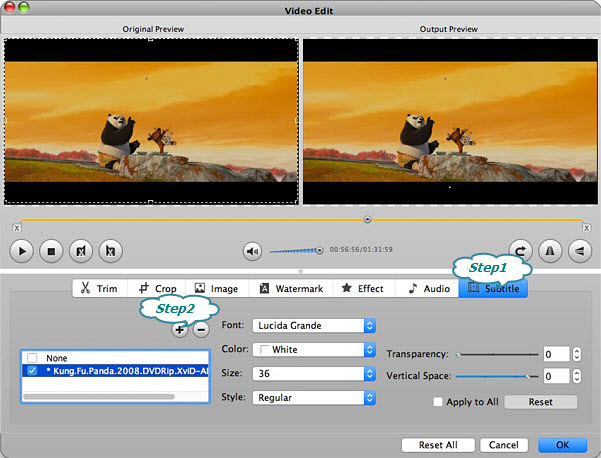The height and width of the screenshot is (458, 601).
Task: Click the Vertical Space slider track
Action: coord(498,377)
